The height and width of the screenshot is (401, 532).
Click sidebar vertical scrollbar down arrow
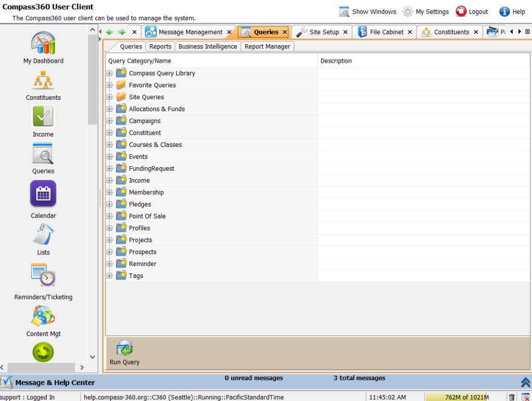point(92,357)
